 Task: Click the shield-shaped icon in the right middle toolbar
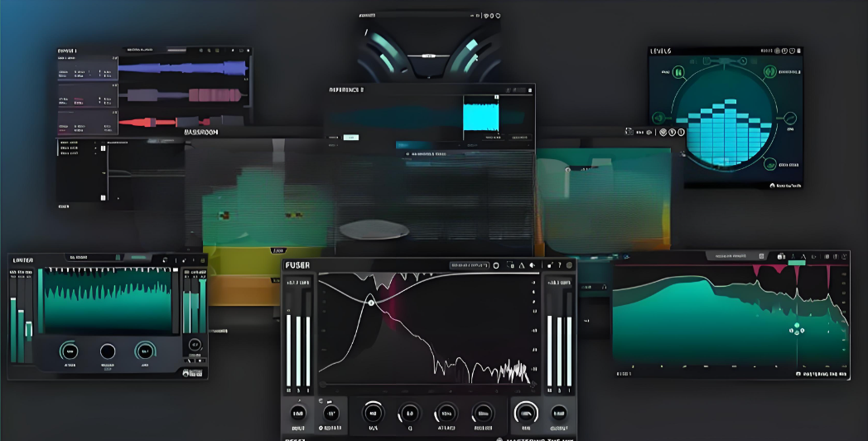pyautogui.click(x=663, y=132)
